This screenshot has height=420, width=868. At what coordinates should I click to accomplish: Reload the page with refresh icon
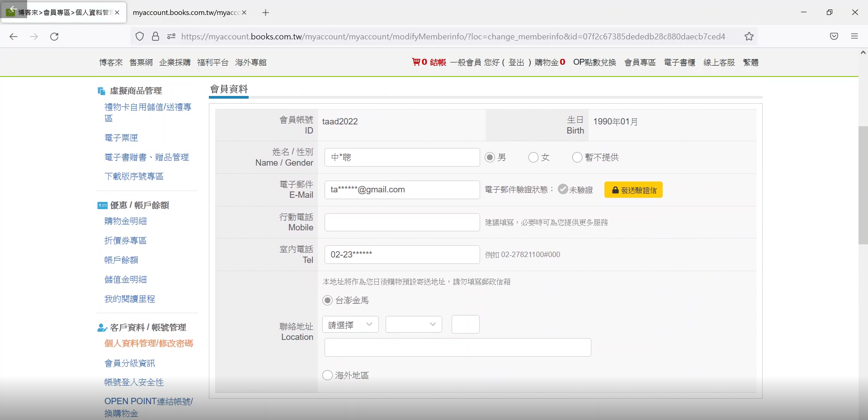pos(54,37)
